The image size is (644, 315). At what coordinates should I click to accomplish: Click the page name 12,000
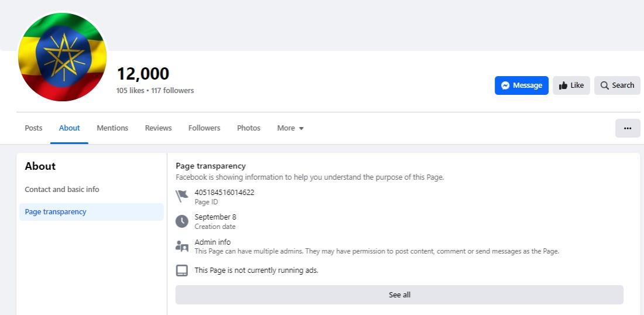[143, 74]
